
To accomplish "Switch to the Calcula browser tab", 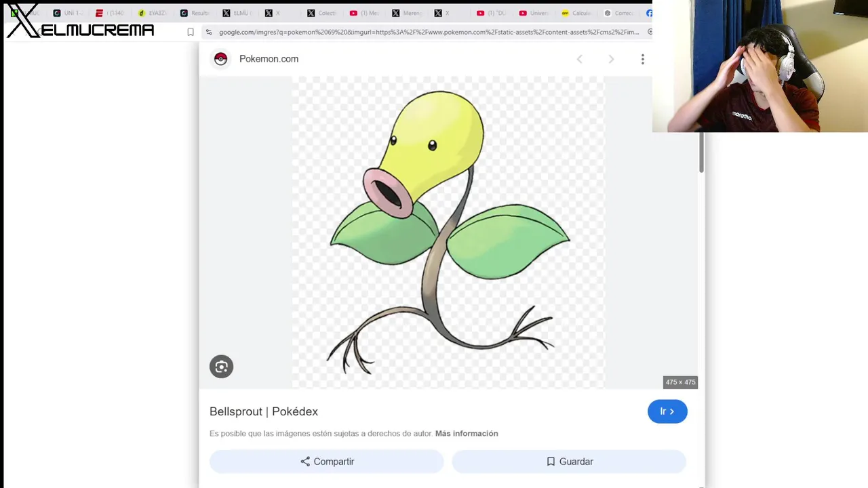I will click(x=577, y=13).
